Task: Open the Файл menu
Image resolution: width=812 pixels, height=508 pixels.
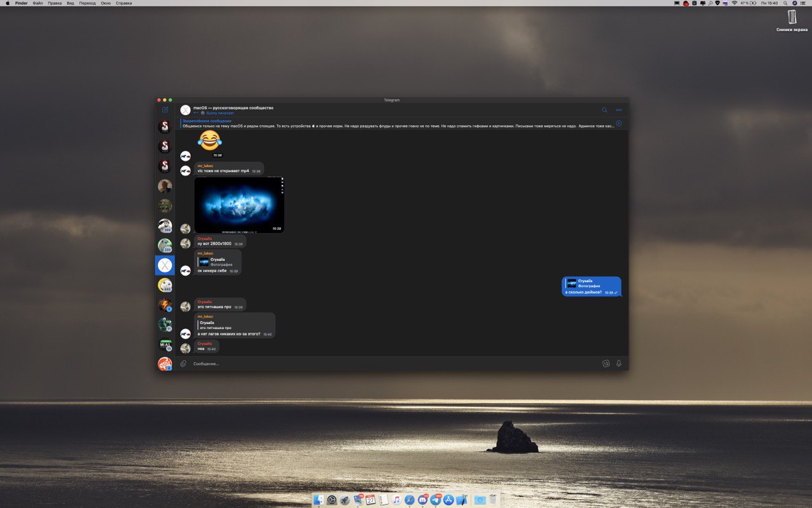Action: pos(38,3)
